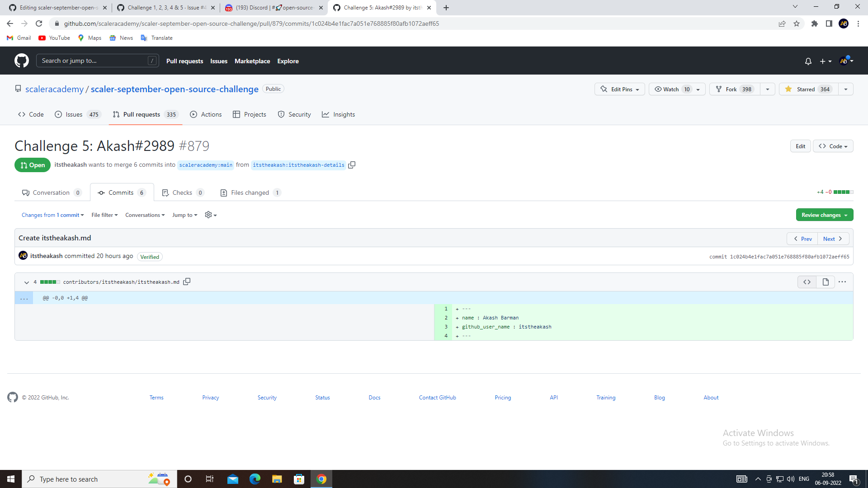Copy the file path for itstheakash.md
The width and height of the screenshot is (868, 488).
(187, 282)
